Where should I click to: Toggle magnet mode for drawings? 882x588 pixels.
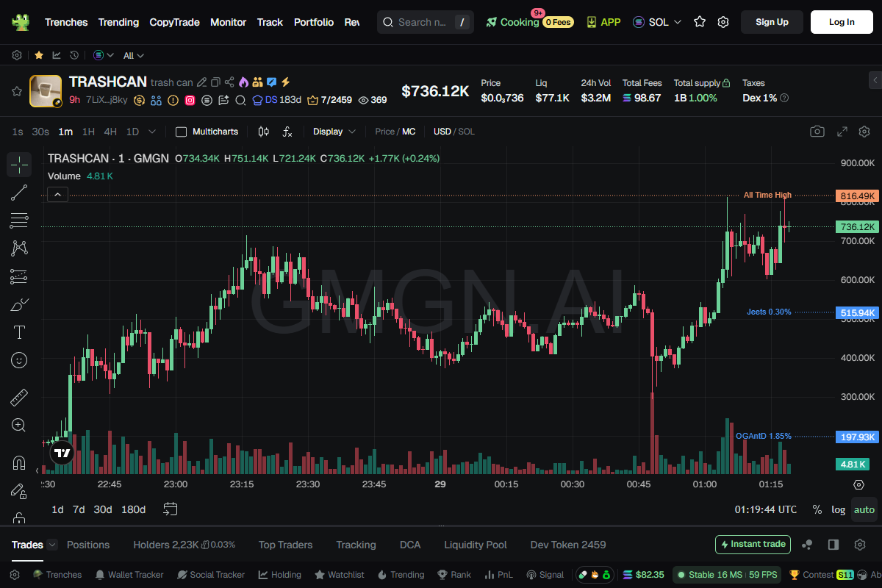tap(19, 463)
